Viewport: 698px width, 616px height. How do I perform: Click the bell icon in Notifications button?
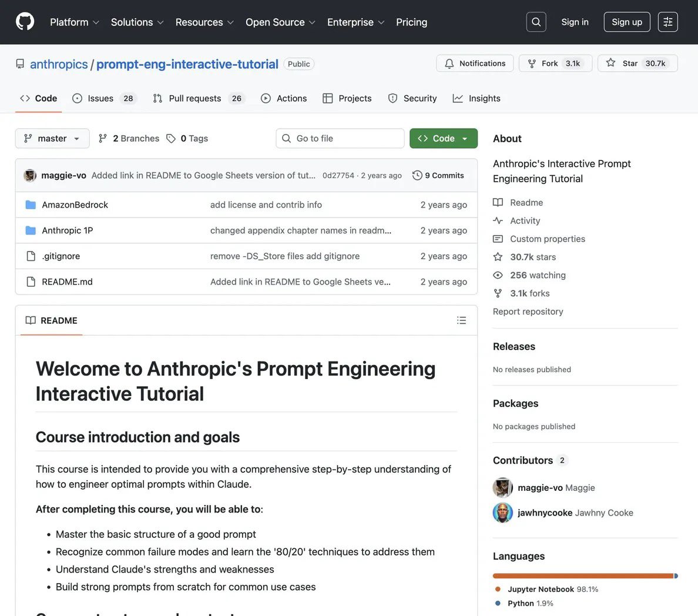tap(449, 63)
